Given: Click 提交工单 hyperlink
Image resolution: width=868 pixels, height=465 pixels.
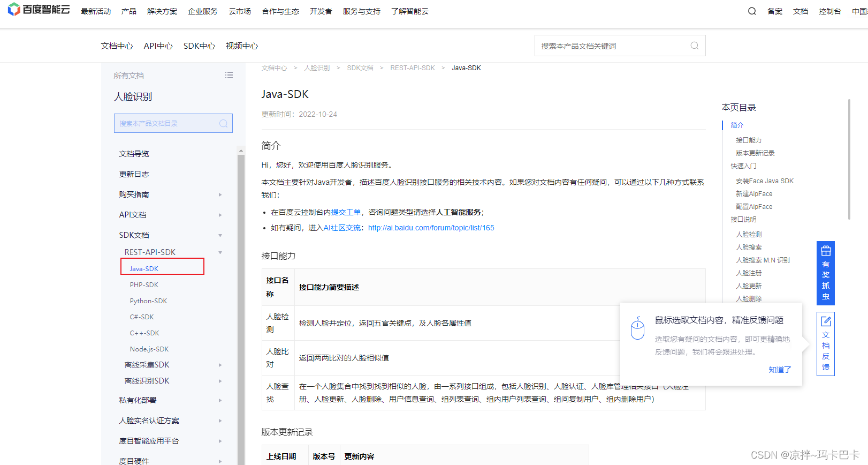Looking at the screenshot, I should point(346,212).
